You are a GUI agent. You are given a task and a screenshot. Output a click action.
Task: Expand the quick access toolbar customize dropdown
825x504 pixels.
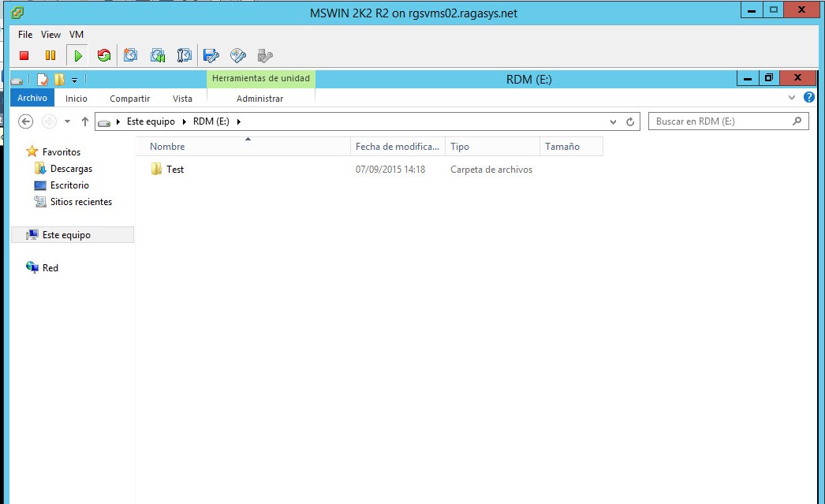click(x=73, y=79)
